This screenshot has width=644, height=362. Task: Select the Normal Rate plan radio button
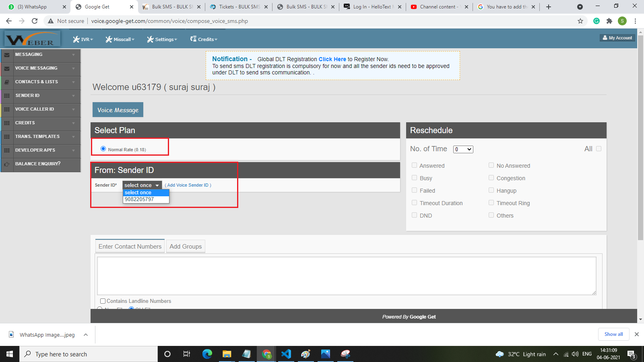tap(103, 149)
